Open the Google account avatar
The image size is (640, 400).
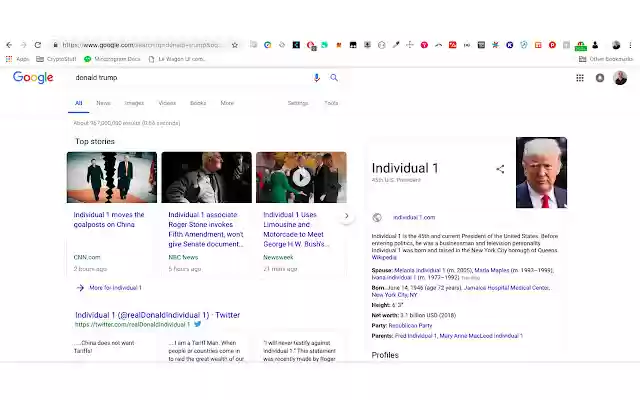620,78
